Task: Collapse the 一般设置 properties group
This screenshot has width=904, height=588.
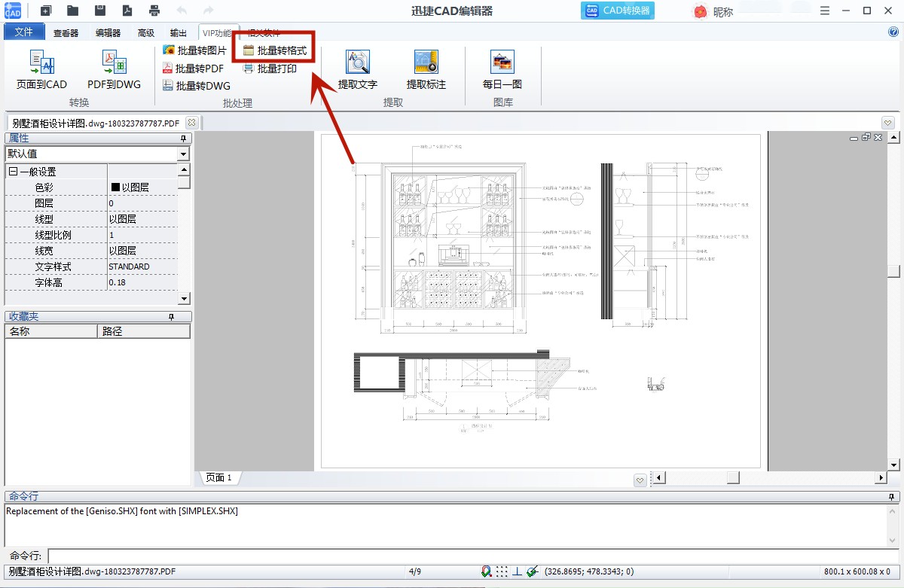Action: click(13, 172)
